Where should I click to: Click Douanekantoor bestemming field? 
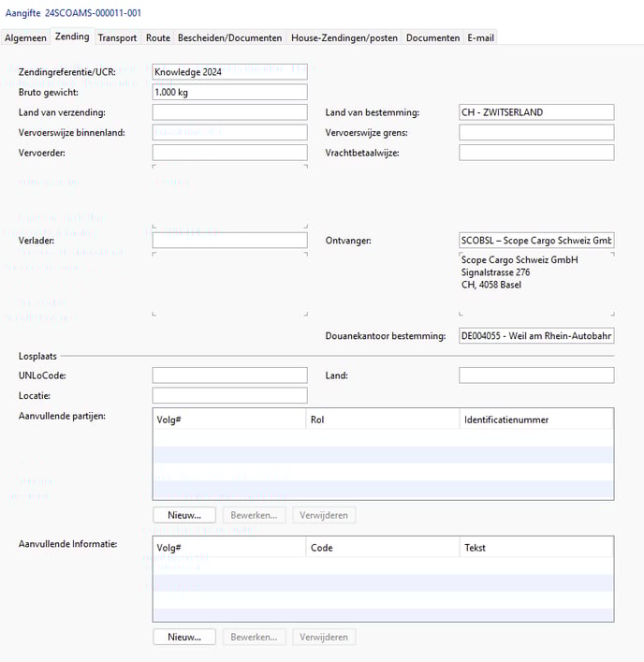pos(536,336)
